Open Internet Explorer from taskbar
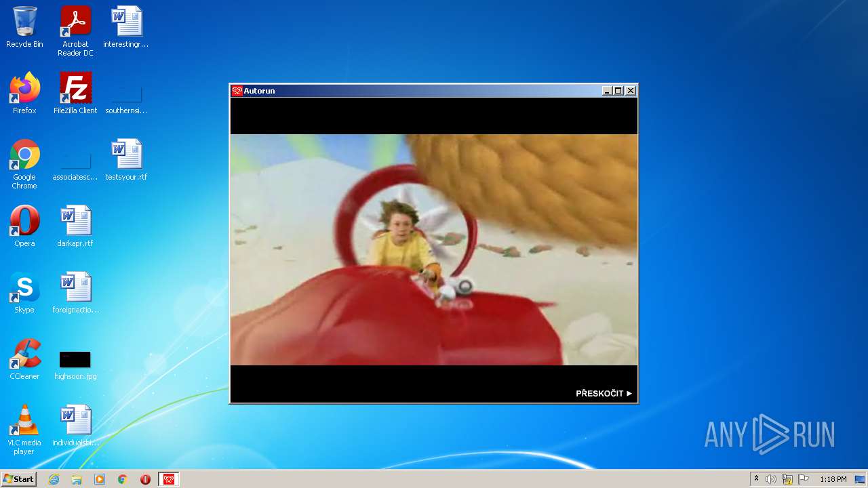Viewport: 868px width, 488px height. [54, 479]
